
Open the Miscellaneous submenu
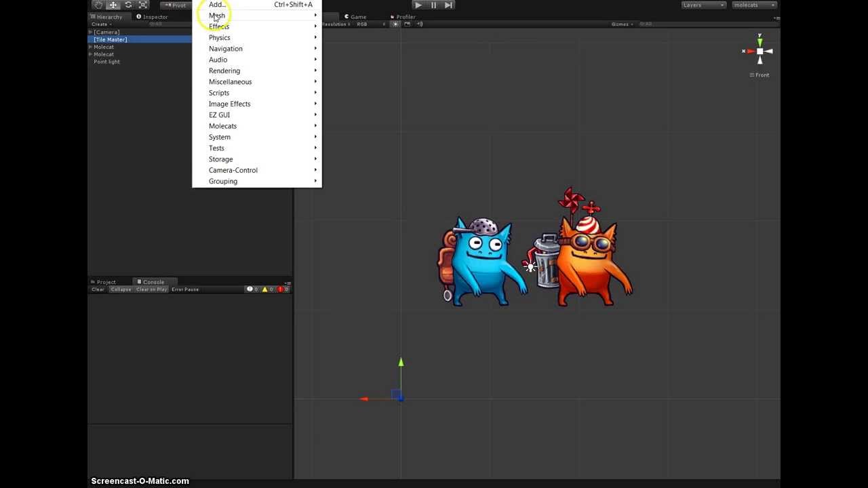[x=256, y=82]
